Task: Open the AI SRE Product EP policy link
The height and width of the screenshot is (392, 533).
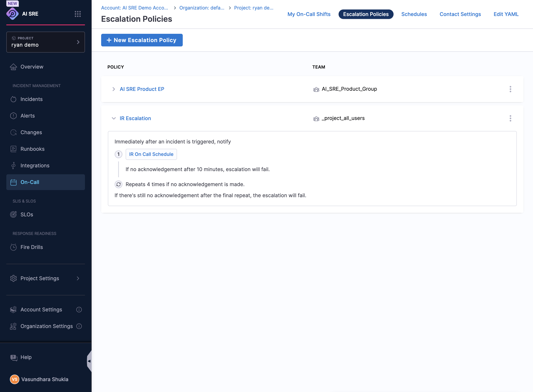Action: (x=142, y=89)
